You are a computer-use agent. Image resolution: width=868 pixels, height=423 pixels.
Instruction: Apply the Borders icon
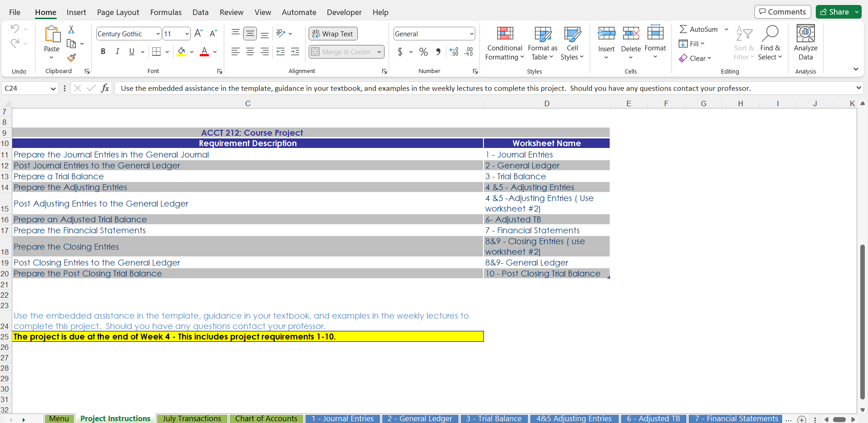156,52
